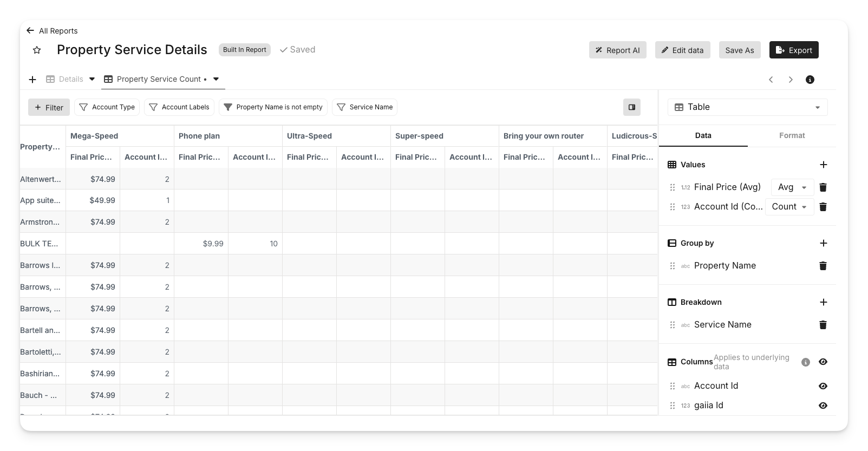Open the Details tab
Image resolution: width=868 pixels, height=451 pixels.
coord(70,80)
